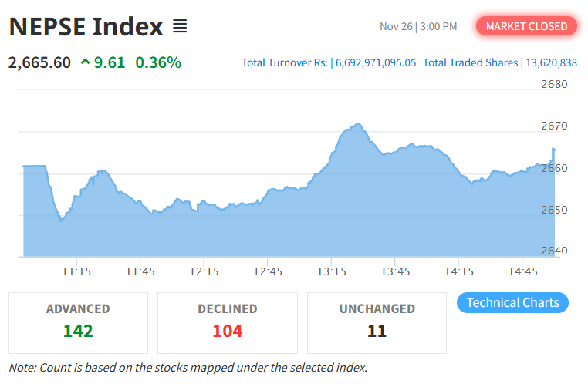Click the 9.61 point change value
588x384 pixels.
pos(110,62)
